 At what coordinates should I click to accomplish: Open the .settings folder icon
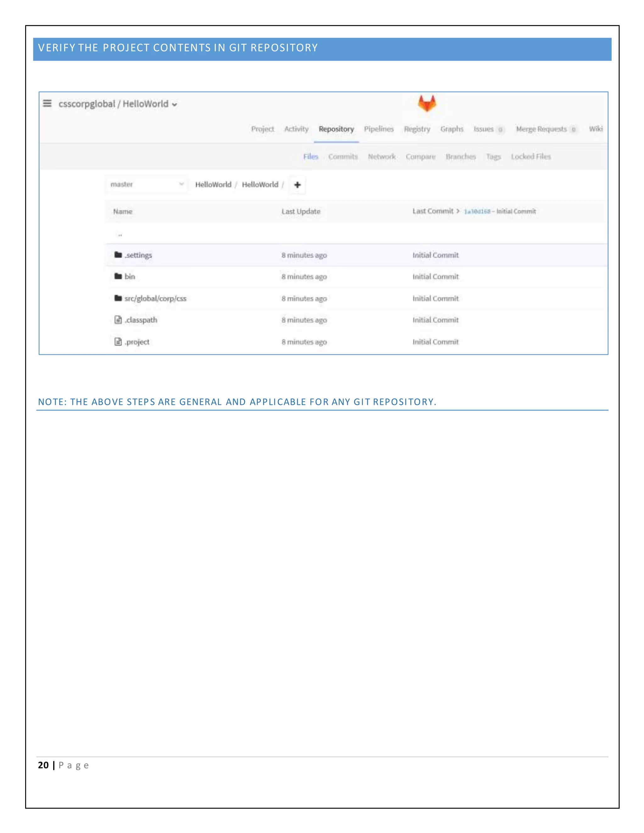(118, 255)
